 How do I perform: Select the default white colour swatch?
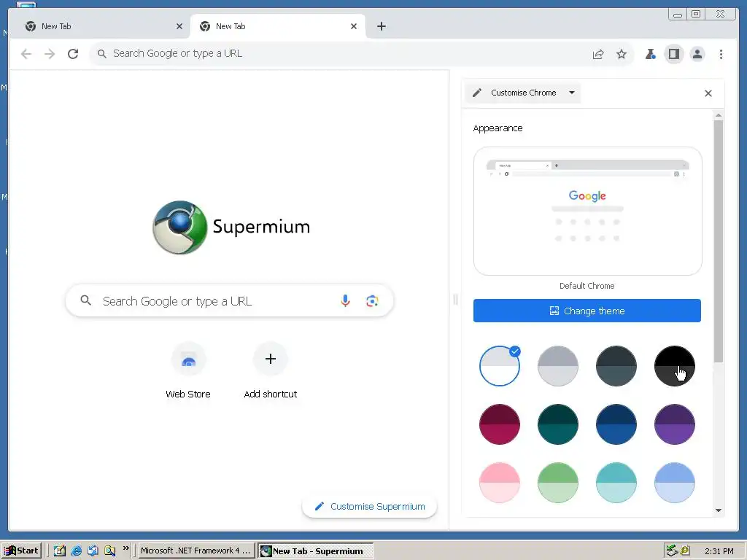pos(499,366)
